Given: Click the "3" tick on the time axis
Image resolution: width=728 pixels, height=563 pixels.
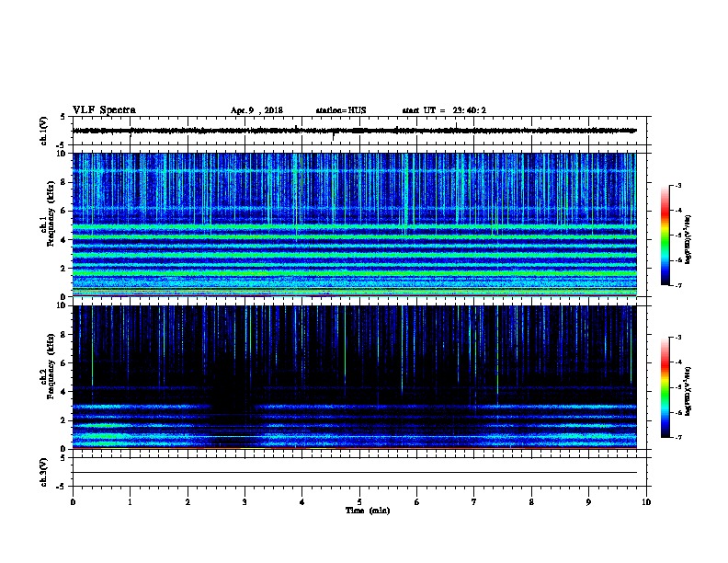Looking at the screenshot, I should point(245,502).
